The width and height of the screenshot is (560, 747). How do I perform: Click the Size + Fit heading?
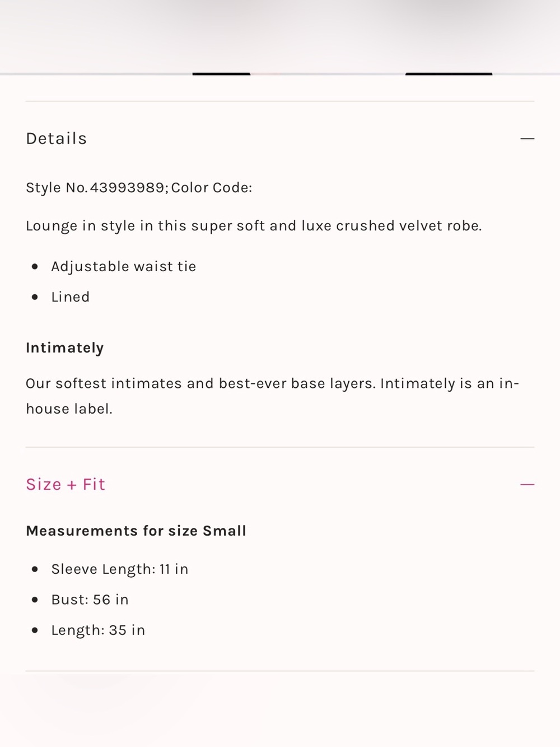[66, 484]
